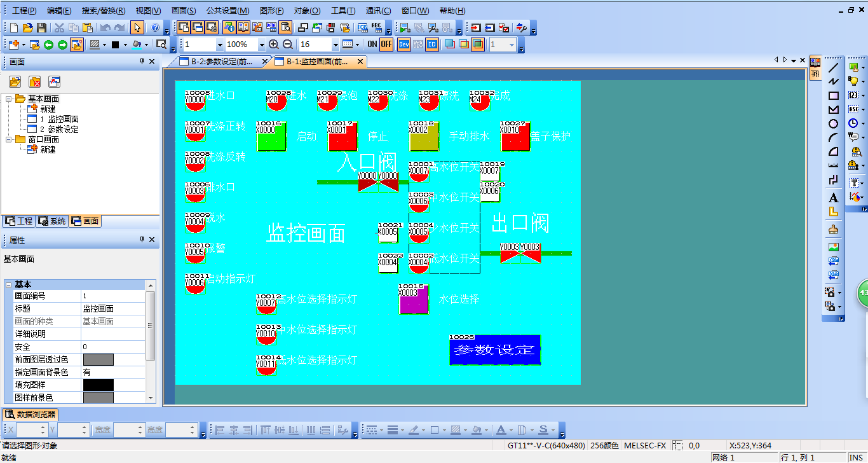
Task: Select the Paint brush tool
Action: pos(834,230)
